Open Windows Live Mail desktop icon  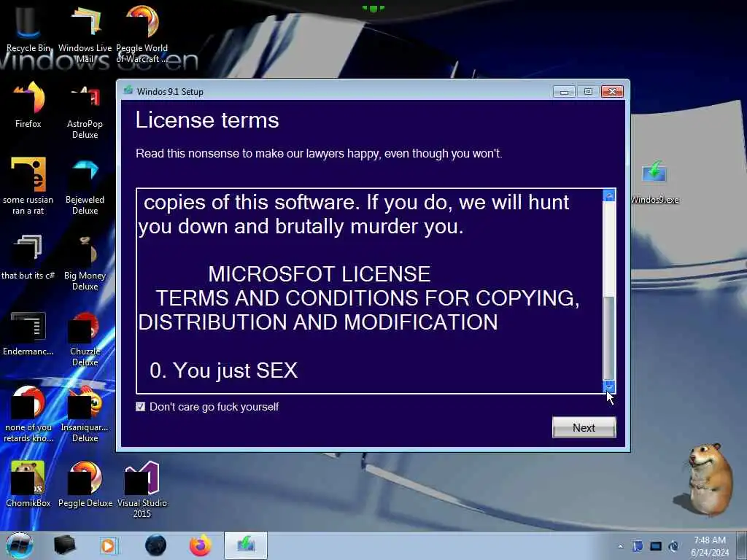pyautogui.click(x=85, y=34)
